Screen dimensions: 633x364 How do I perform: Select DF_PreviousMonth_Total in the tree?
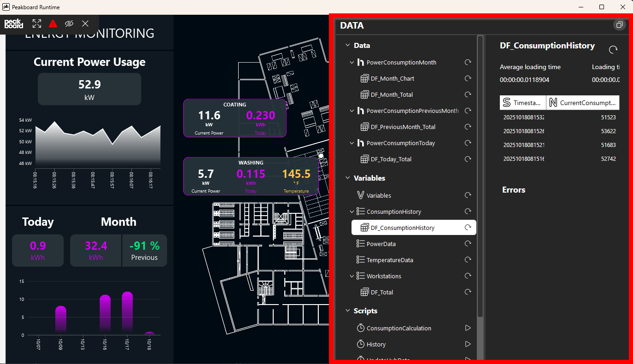403,127
